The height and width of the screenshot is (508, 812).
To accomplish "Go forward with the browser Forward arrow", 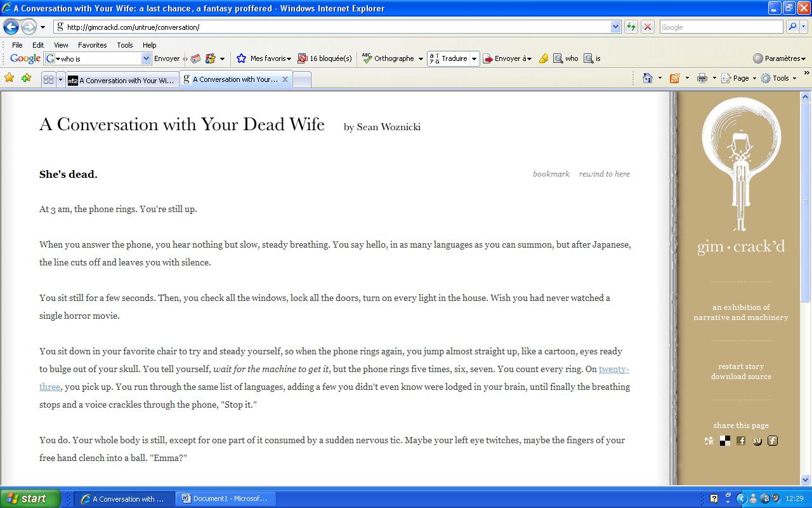I will coord(29,27).
